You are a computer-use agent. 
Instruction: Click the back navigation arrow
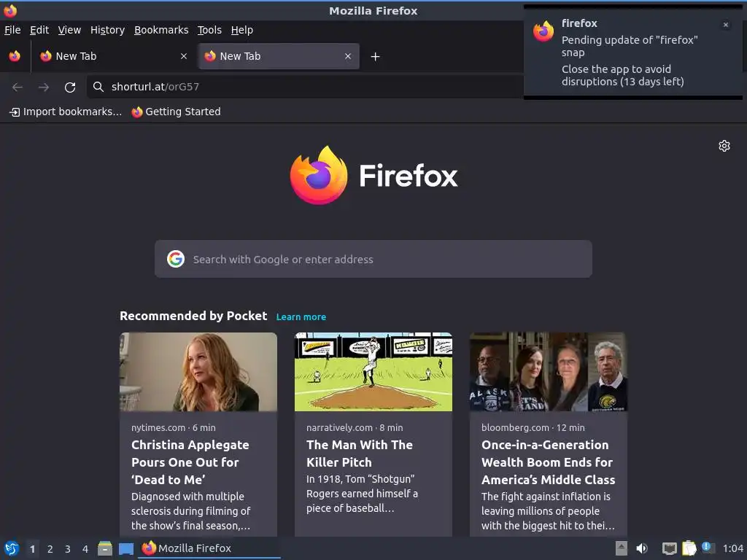(18, 87)
